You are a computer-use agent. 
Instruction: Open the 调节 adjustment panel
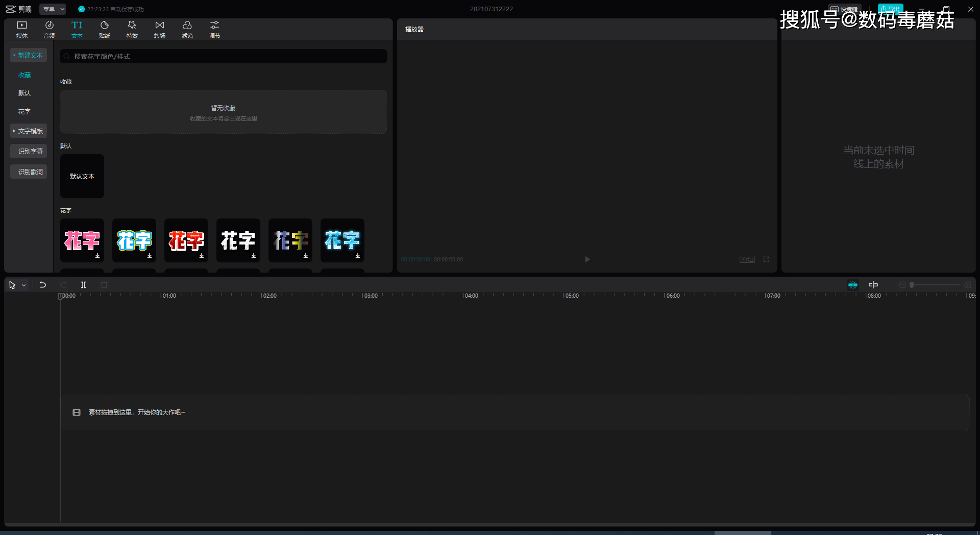tap(215, 30)
